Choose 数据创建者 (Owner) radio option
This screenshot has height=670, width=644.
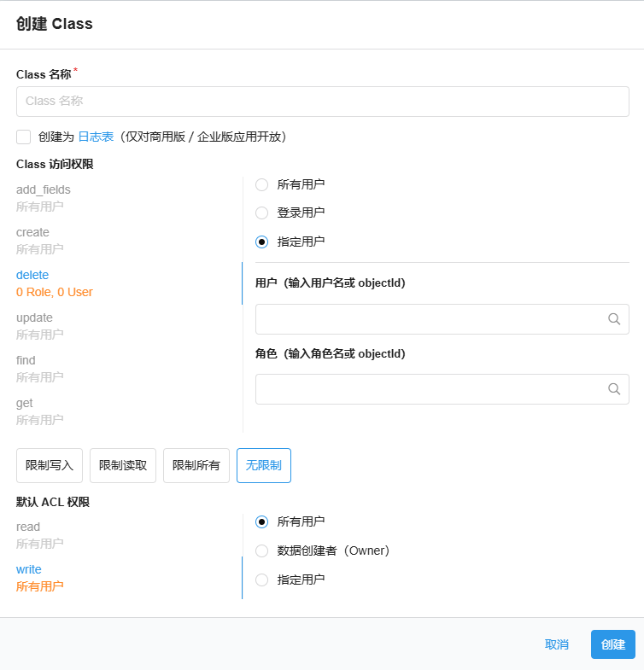click(x=262, y=551)
